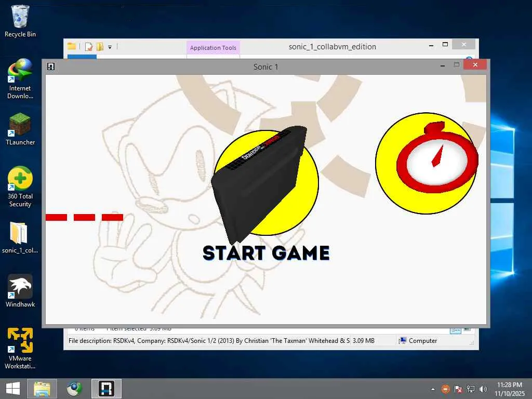This screenshot has height=399, width=532.
Task: Open 360 Total Security shortcut
Action: pyautogui.click(x=20, y=187)
